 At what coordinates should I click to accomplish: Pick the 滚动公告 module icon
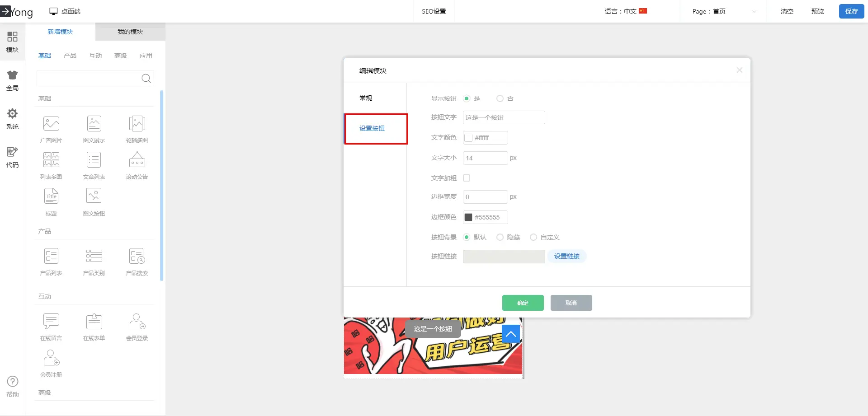(137, 160)
